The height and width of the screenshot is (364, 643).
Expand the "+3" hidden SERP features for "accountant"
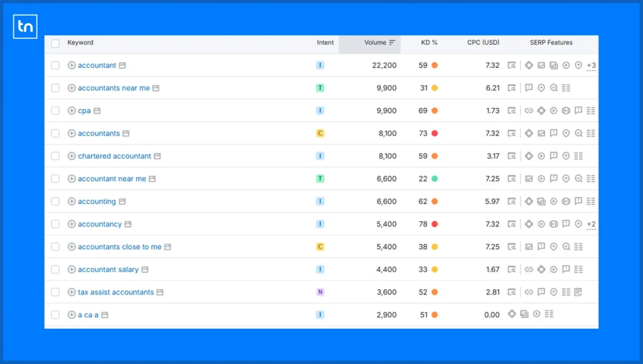591,65
